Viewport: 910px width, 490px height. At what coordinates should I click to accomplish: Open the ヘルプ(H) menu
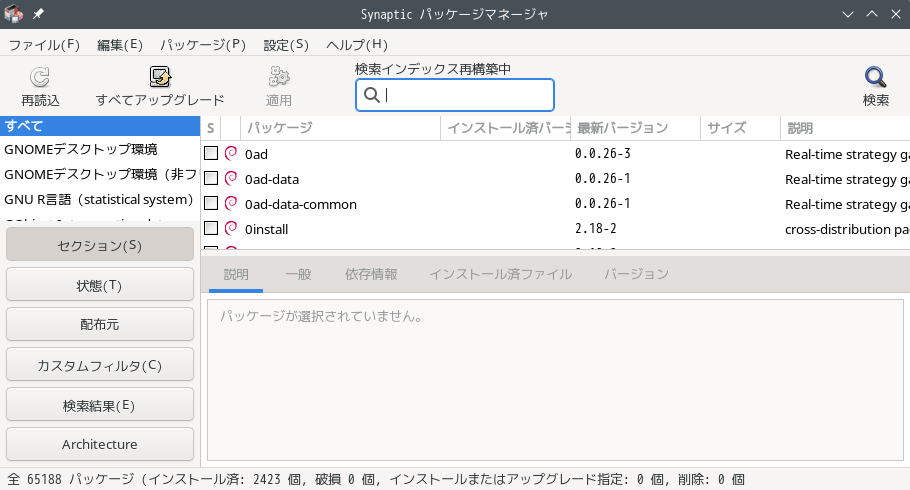coord(357,45)
